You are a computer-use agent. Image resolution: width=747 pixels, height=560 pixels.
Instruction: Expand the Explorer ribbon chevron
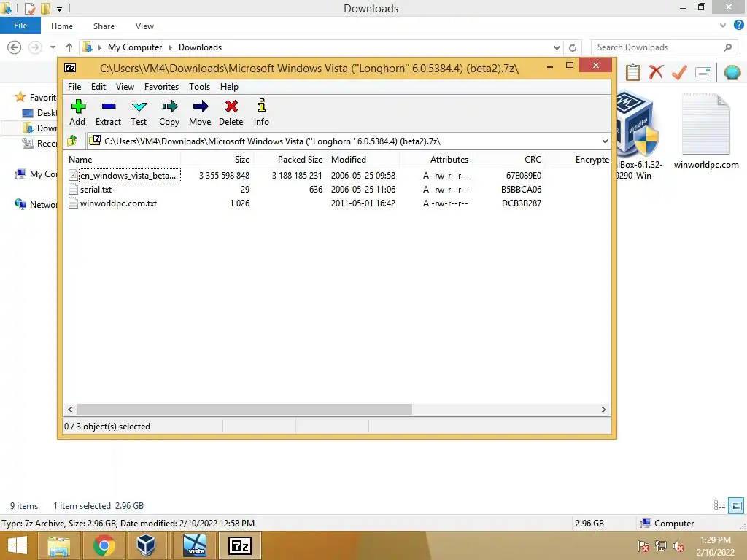[x=723, y=26]
